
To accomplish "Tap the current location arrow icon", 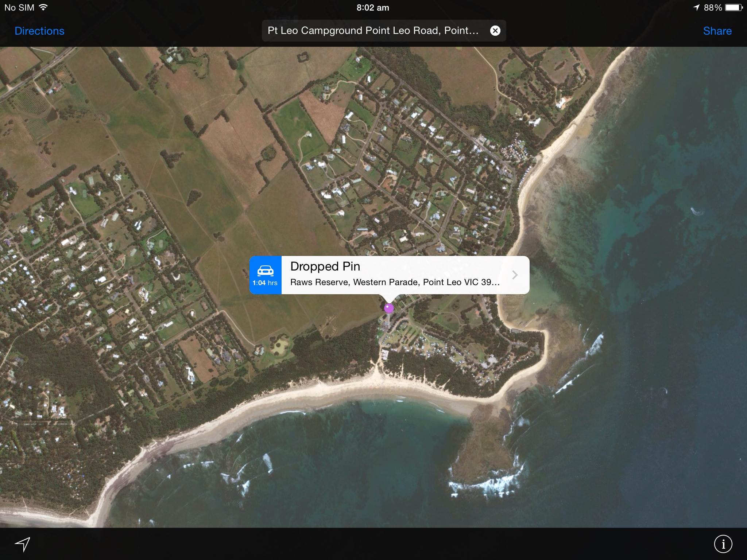I will pyautogui.click(x=22, y=544).
